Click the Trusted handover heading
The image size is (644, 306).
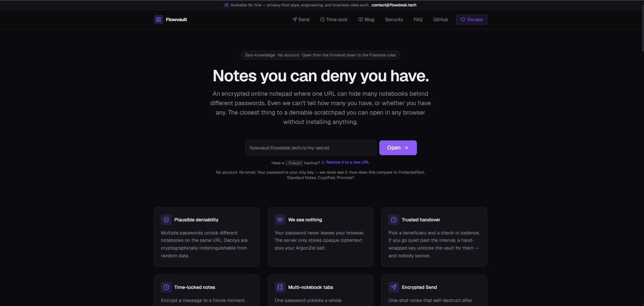(421, 220)
